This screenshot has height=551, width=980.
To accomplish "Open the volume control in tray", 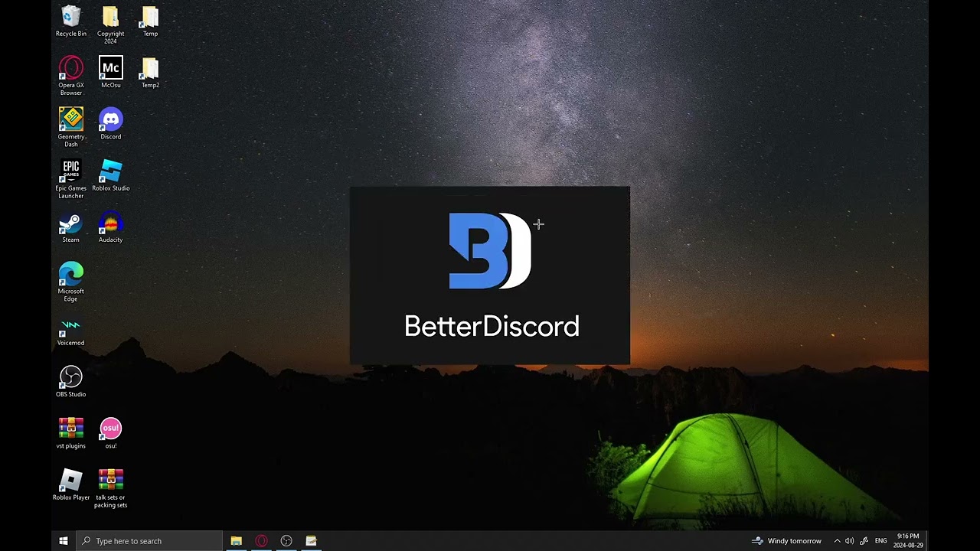I will point(849,541).
